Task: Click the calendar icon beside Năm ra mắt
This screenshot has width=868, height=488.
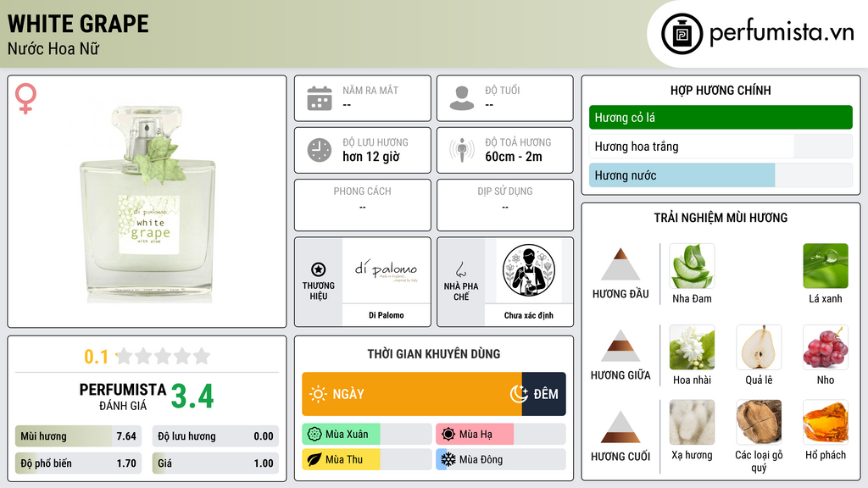Action: click(320, 98)
